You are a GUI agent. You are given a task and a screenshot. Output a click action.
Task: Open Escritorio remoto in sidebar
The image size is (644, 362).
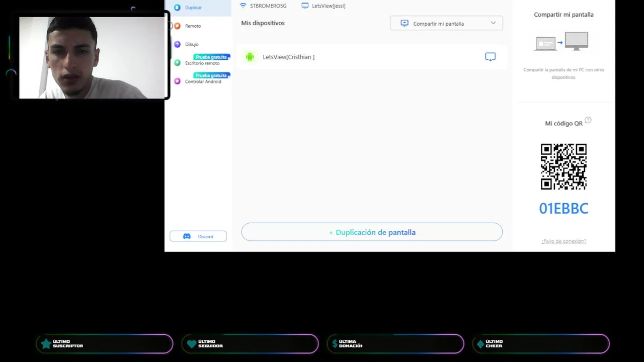202,63
